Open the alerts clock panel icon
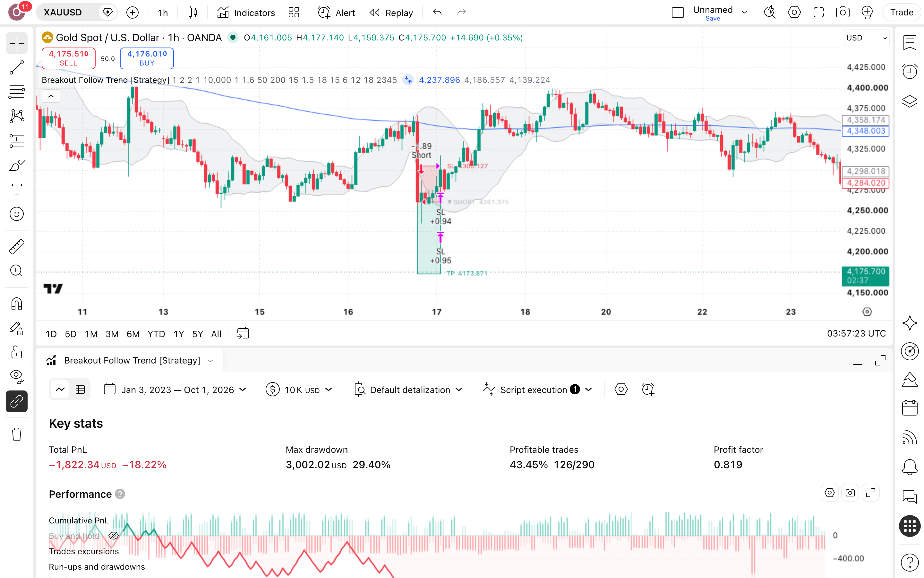Image resolution: width=924 pixels, height=578 pixels. pos(910,72)
